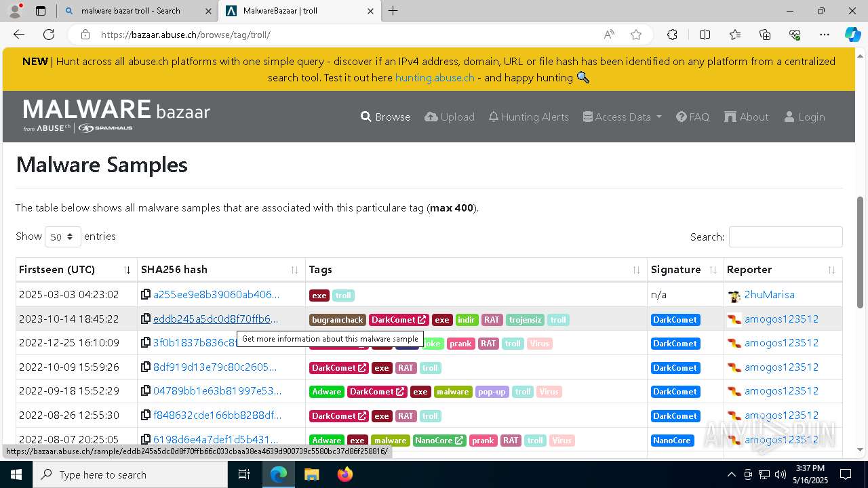The height and width of the screenshot is (488, 868).
Task: Sort by Tags column header
Action: click(476, 270)
